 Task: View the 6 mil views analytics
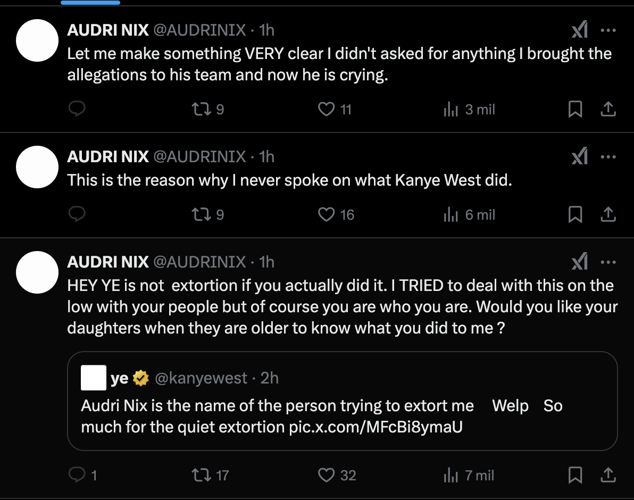469,215
